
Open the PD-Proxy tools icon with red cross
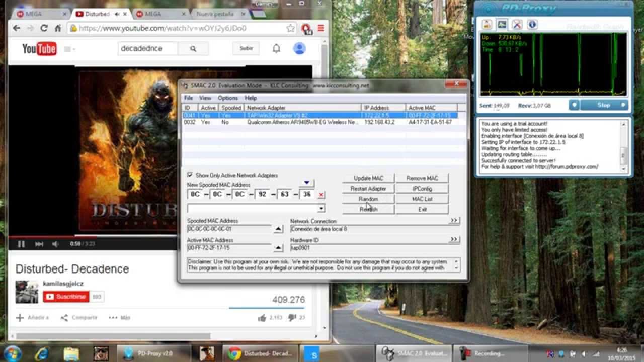[x=517, y=25]
